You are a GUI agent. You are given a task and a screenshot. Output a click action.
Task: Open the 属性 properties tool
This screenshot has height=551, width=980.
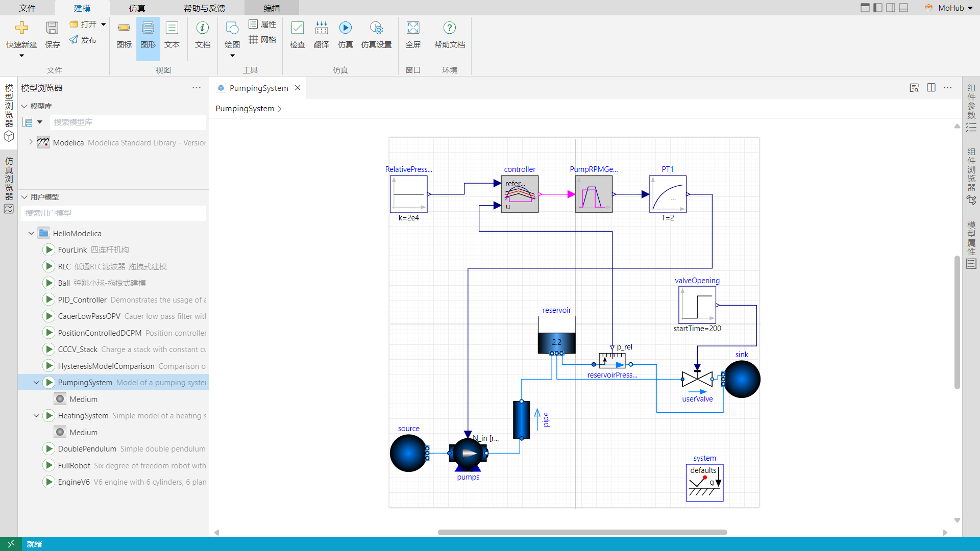pyautogui.click(x=262, y=24)
